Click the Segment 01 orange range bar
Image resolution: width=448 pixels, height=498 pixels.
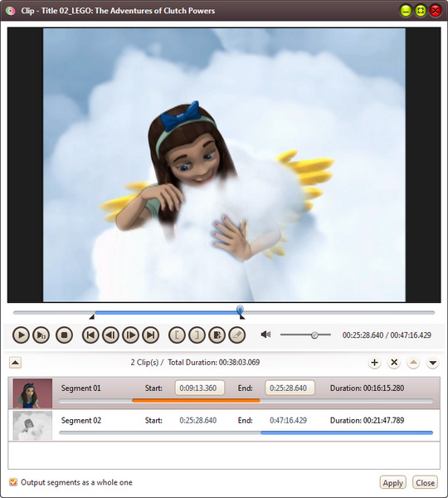tap(196, 401)
